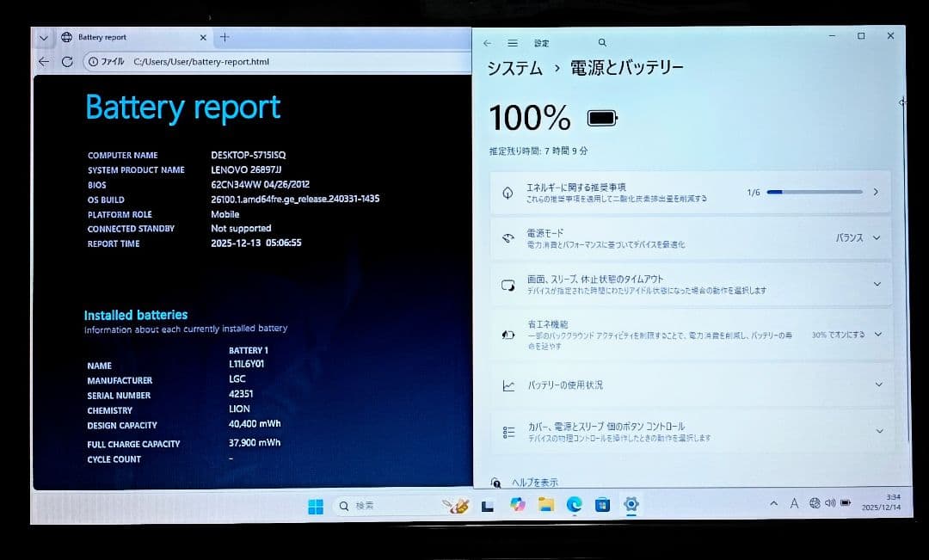
Task: Click the hamburger navigation menu in Settings
Action: [x=512, y=42]
